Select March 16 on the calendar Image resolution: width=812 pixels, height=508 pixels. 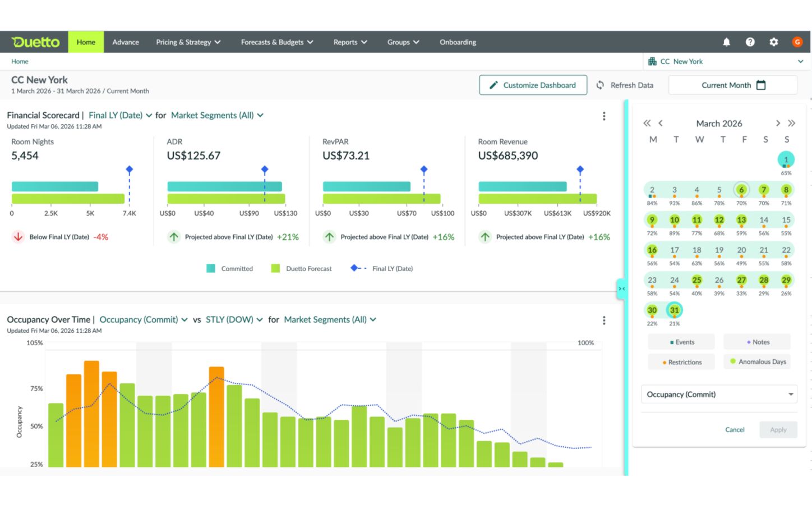point(652,250)
